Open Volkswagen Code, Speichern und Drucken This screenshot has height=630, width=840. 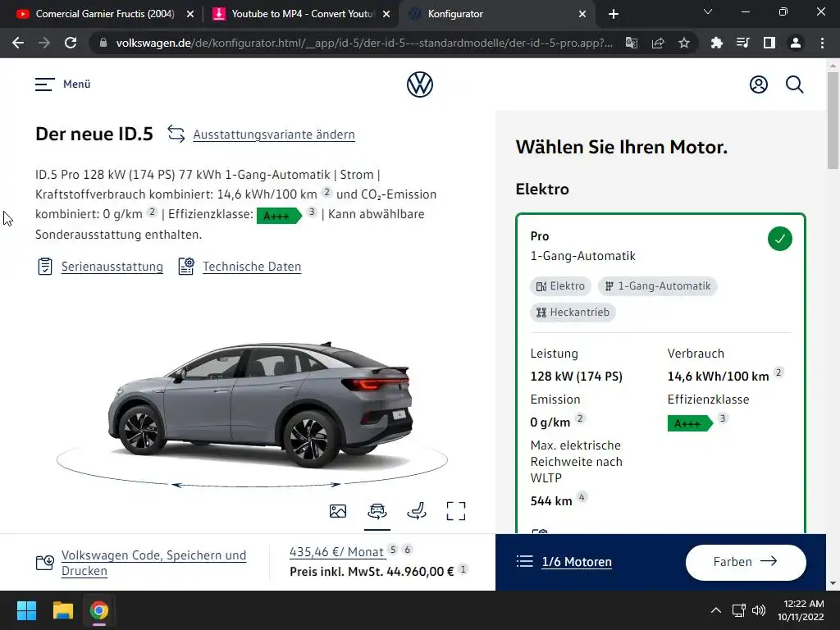pyautogui.click(x=153, y=563)
